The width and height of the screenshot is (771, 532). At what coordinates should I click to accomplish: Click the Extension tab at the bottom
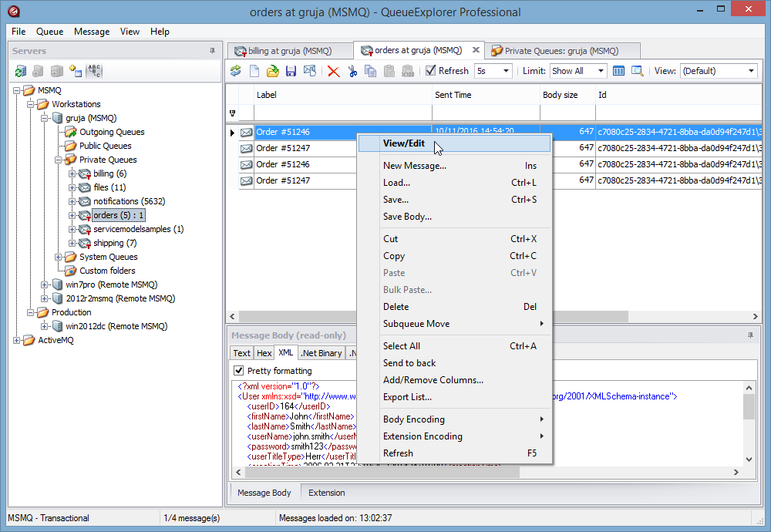click(326, 492)
